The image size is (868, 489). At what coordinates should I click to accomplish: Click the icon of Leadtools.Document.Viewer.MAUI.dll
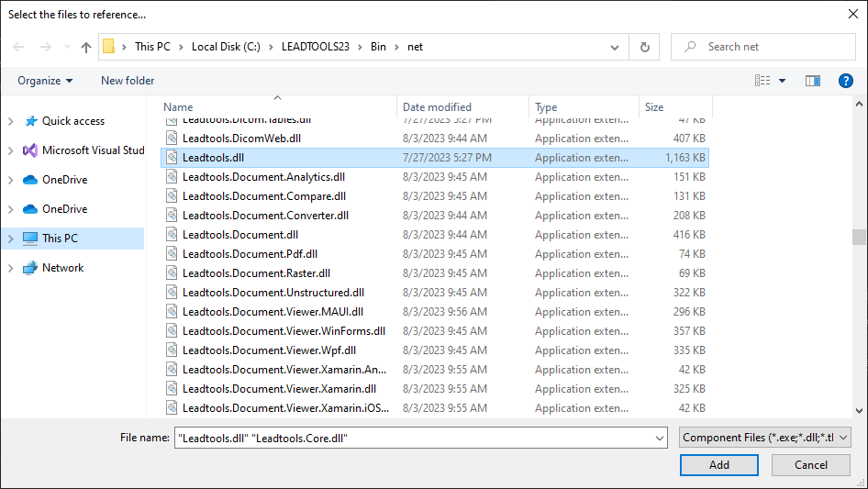coord(172,312)
